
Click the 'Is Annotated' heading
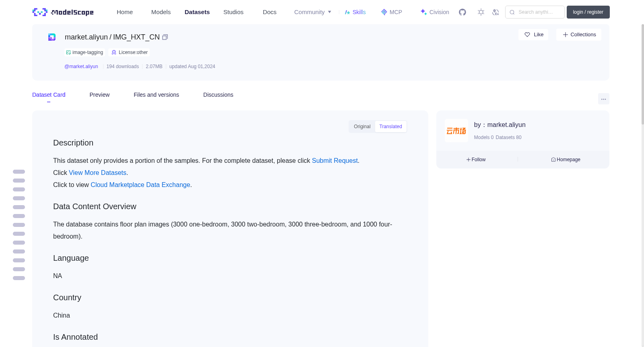pos(75,337)
